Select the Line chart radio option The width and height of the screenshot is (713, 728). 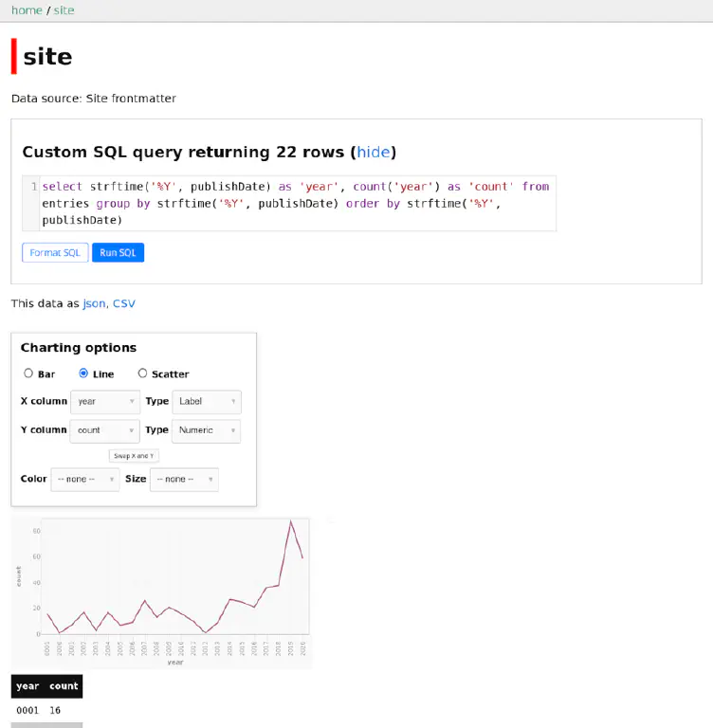[x=83, y=373]
